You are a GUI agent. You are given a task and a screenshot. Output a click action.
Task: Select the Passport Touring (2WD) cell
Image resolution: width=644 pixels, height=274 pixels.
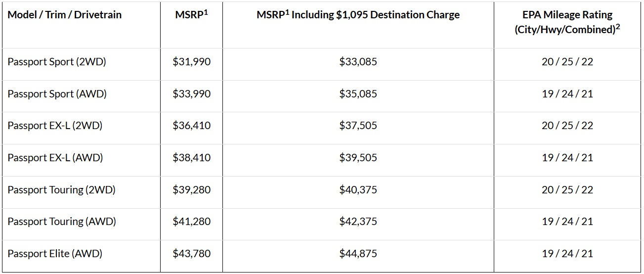point(61,190)
